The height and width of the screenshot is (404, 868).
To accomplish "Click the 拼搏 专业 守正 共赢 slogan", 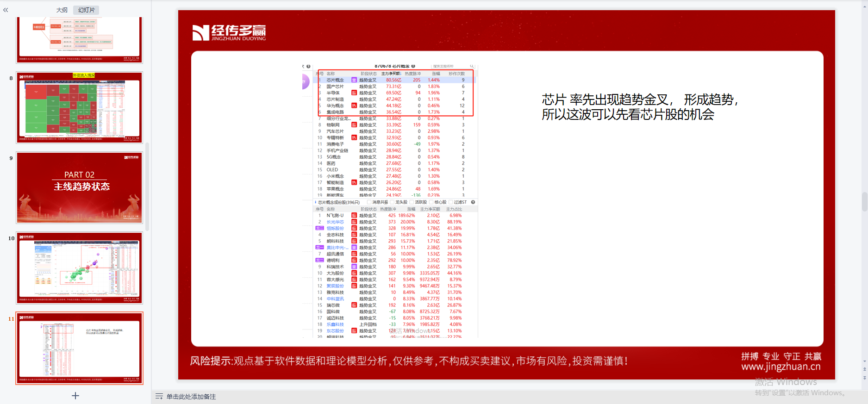I will coord(781,356).
